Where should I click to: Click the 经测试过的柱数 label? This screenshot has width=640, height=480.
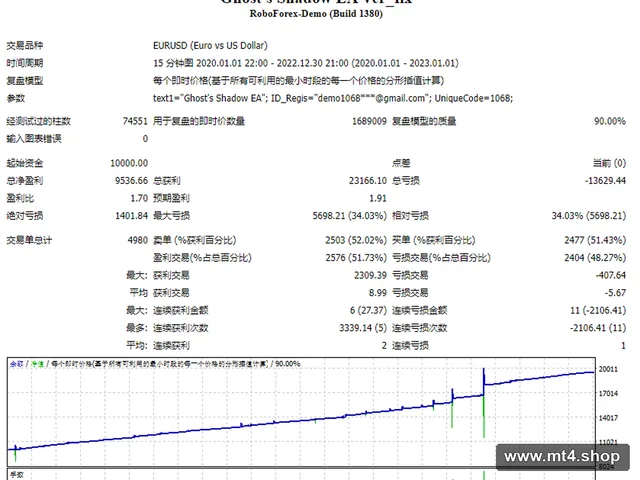coord(38,121)
